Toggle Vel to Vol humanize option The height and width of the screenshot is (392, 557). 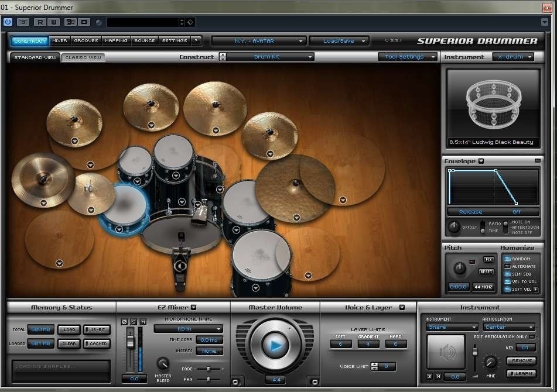(507, 281)
